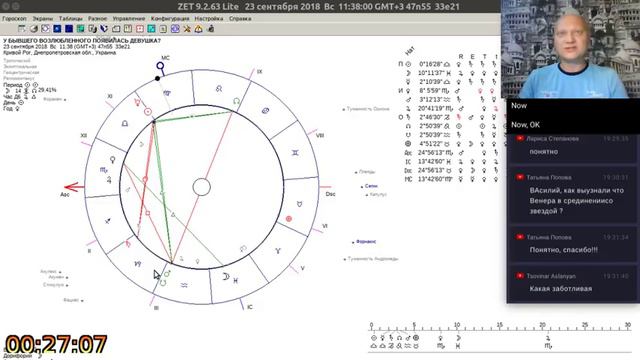The width and height of the screenshot is (640, 360).
Task: Open the Управление menu
Action: [x=129, y=19]
